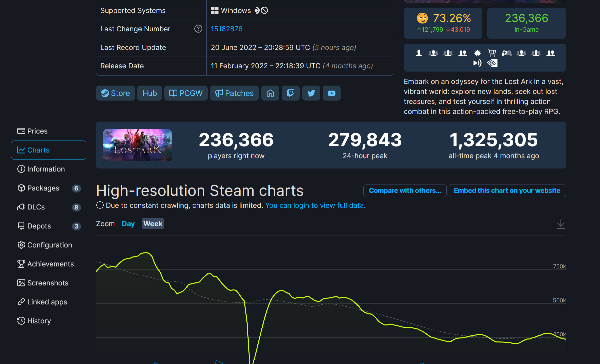
Task: Open Compare with others selector
Action: [x=405, y=191]
